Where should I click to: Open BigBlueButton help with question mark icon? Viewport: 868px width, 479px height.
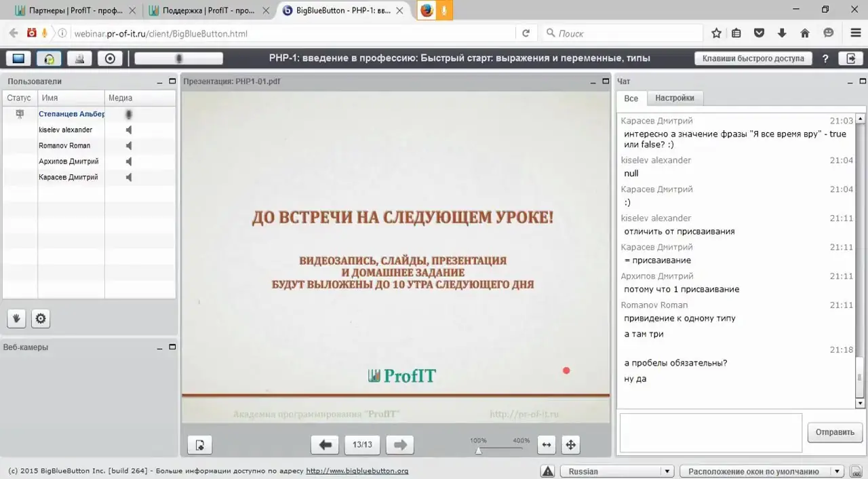click(825, 58)
